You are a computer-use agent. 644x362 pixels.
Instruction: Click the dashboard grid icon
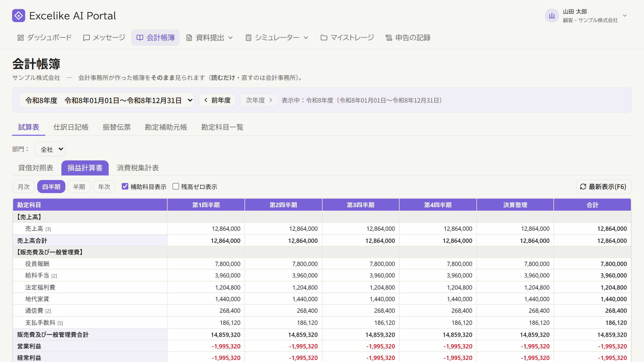pos(21,38)
